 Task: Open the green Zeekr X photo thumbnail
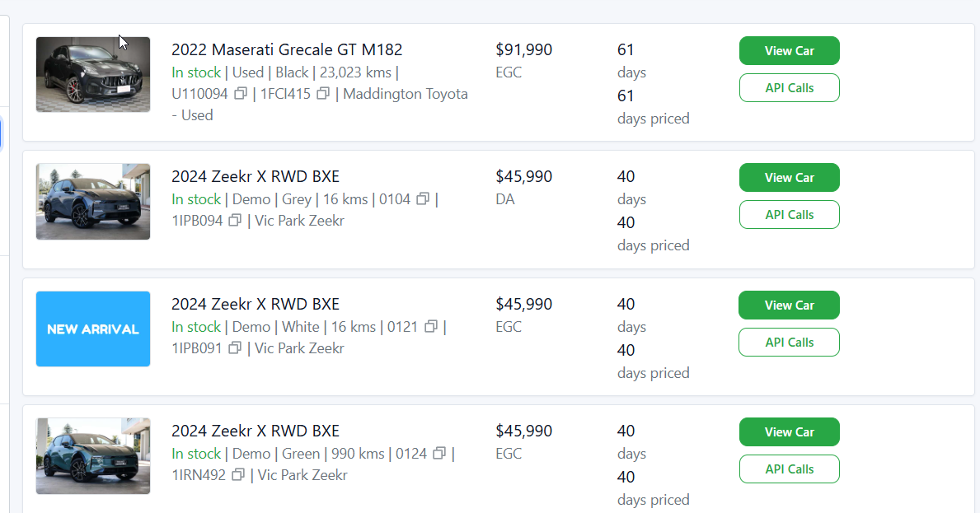tap(93, 455)
